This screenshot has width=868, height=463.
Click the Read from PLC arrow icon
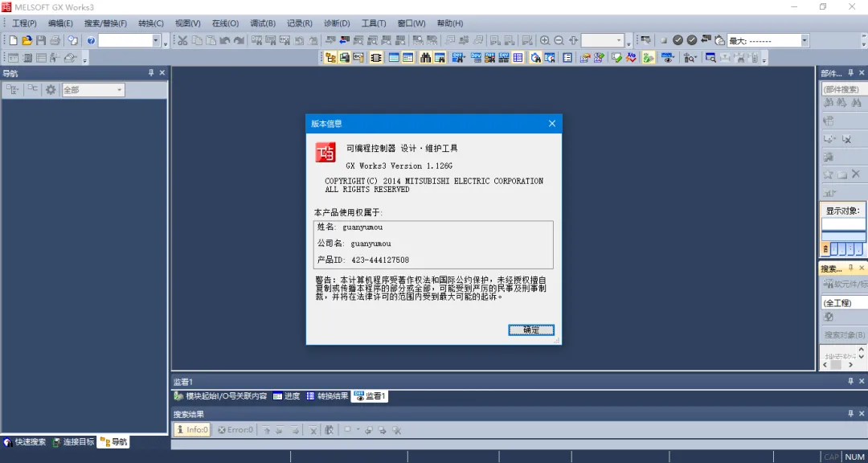[344, 40]
